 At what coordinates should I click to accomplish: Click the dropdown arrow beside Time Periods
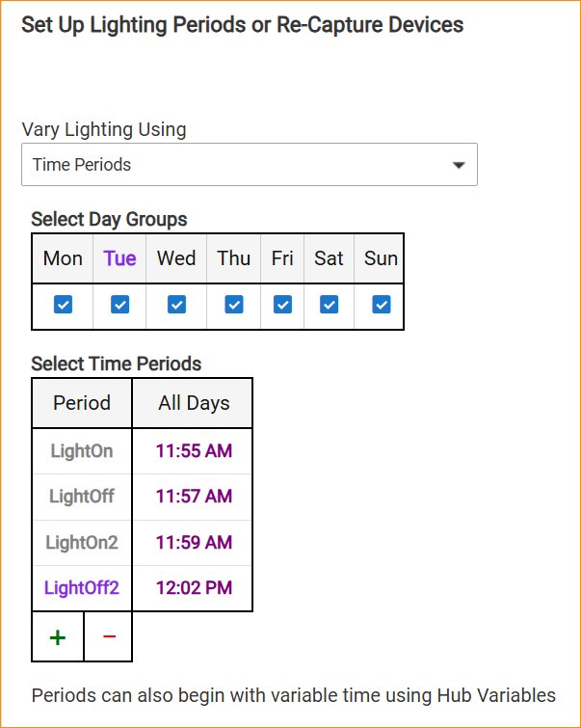[x=459, y=165]
